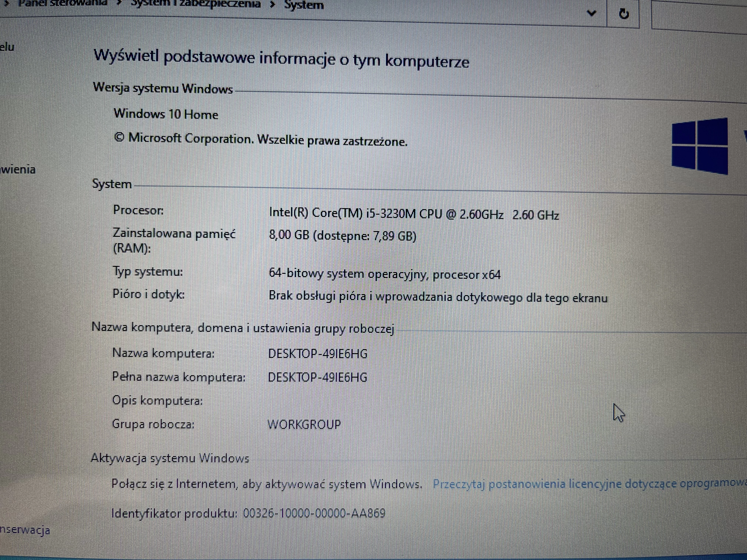Select computer name DESKTOP-49IE6HG next to Nazwa komputera
The image size is (747, 560).
(x=318, y=353)
